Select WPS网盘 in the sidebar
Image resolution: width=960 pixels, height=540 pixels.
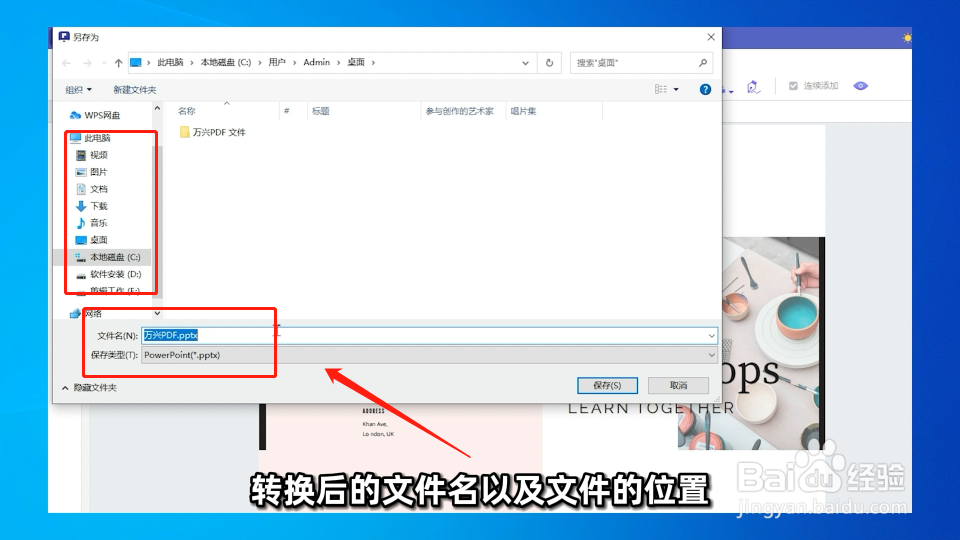pyautogui.click(x=95, y=115)
